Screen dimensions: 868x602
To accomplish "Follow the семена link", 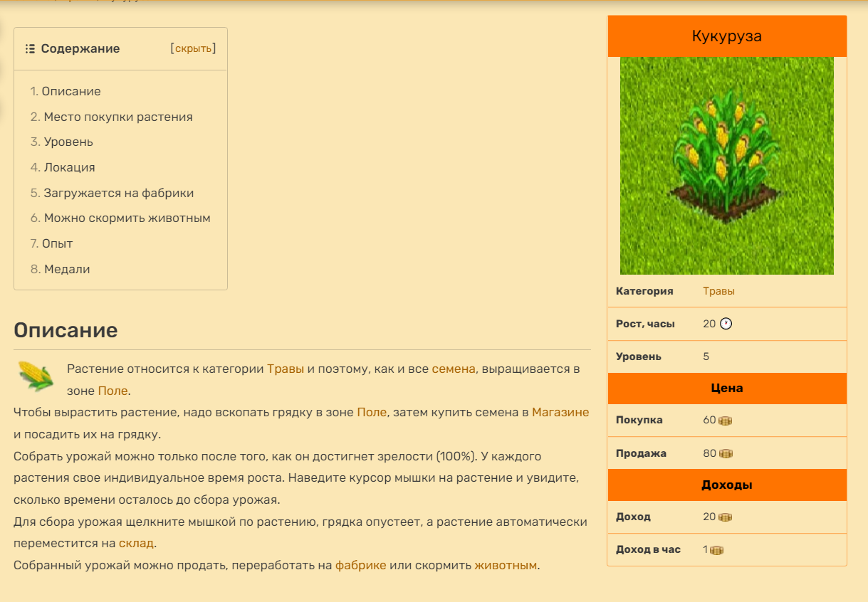I will (454, 369).
